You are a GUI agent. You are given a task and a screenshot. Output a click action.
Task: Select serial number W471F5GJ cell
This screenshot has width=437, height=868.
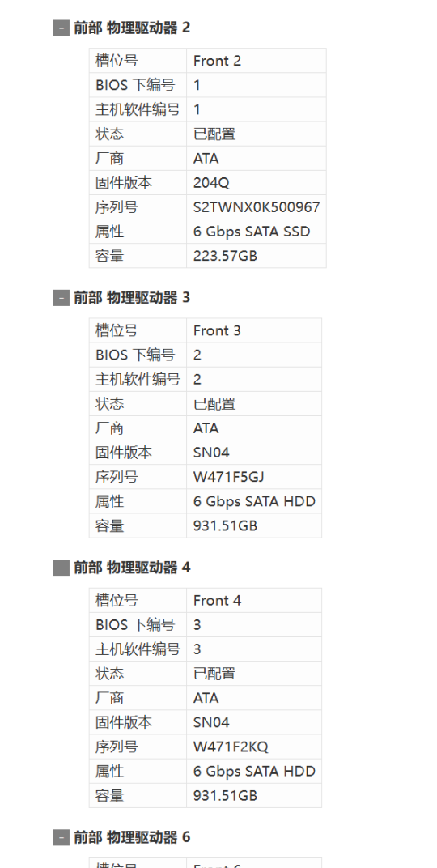pyautogui.click(x=254, y=477)
